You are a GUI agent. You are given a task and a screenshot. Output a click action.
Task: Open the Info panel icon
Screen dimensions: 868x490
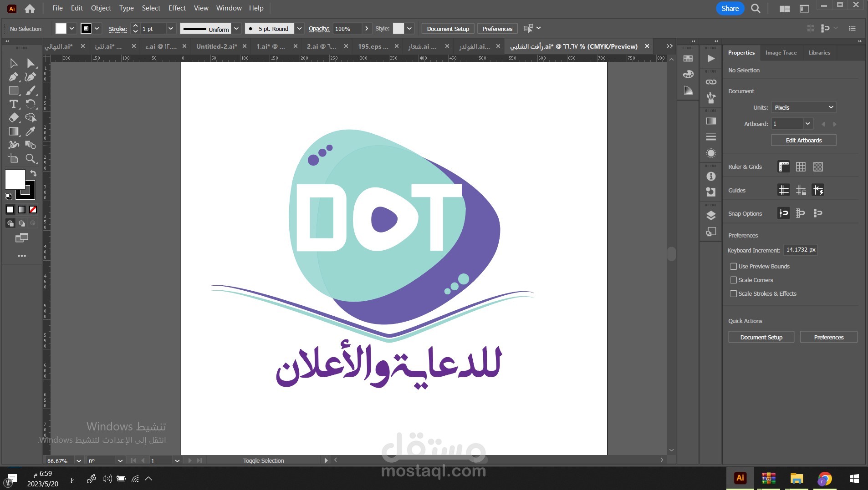click(x=711, y=176)
